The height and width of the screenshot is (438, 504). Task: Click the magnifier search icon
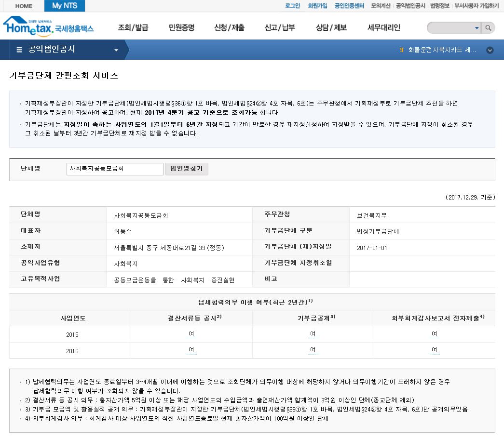(x=488, y=28)
